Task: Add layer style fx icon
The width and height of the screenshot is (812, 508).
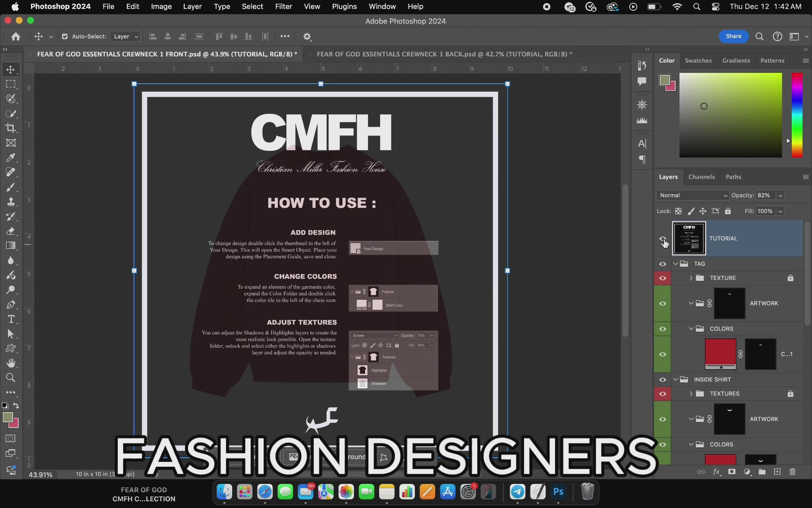Action: click(717, 472)
